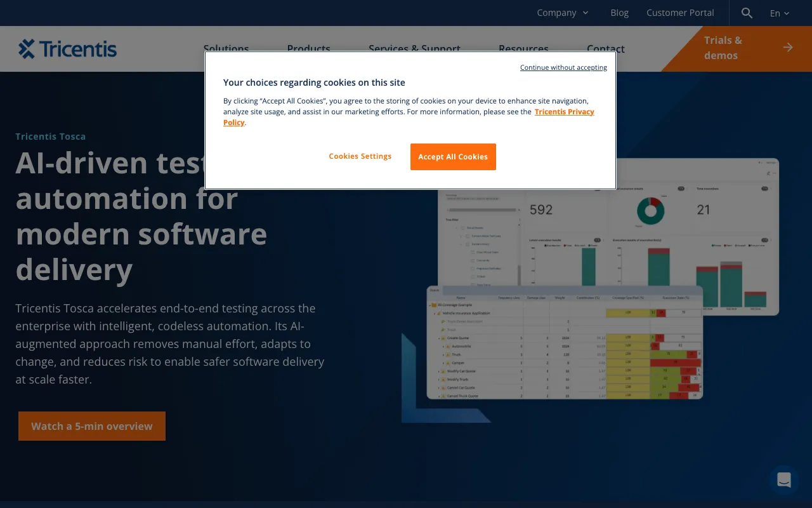
Task: Click Continue without accepting
Action: point(563,67)
